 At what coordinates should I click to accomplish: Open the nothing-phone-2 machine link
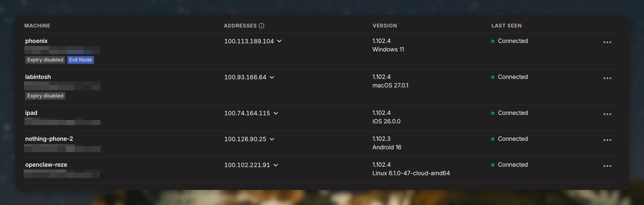[x=49, y=139]
